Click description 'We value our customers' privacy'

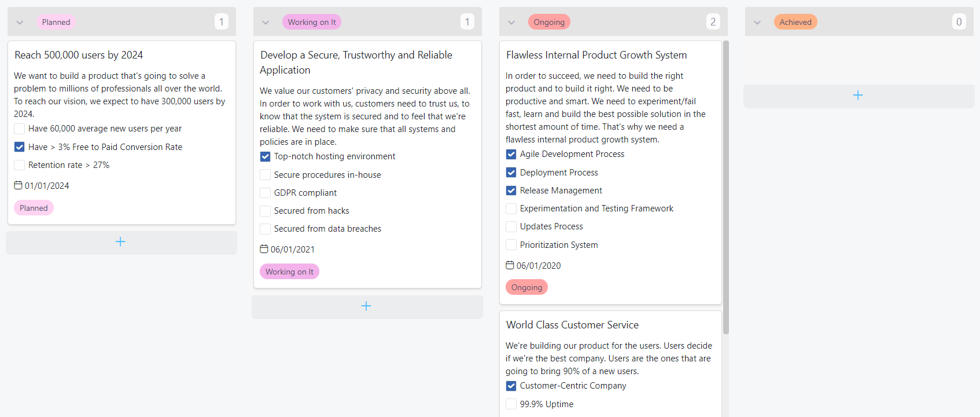365,116
